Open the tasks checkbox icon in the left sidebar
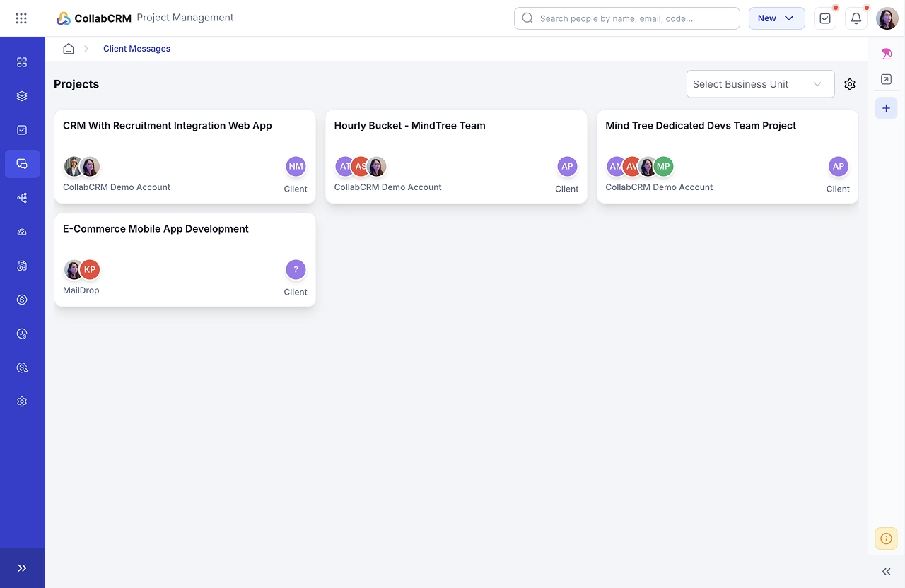Screen dimensions: 905x588 coord(22,130)
